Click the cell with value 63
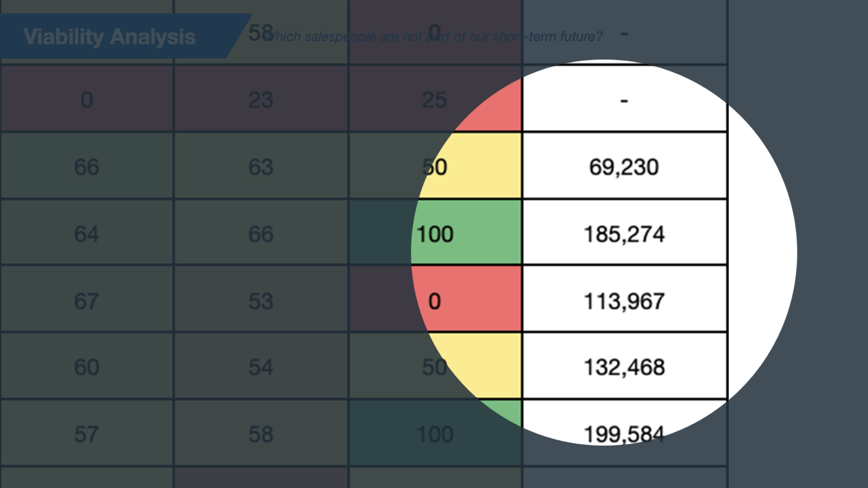868x488 pixels. coord(261,166)
